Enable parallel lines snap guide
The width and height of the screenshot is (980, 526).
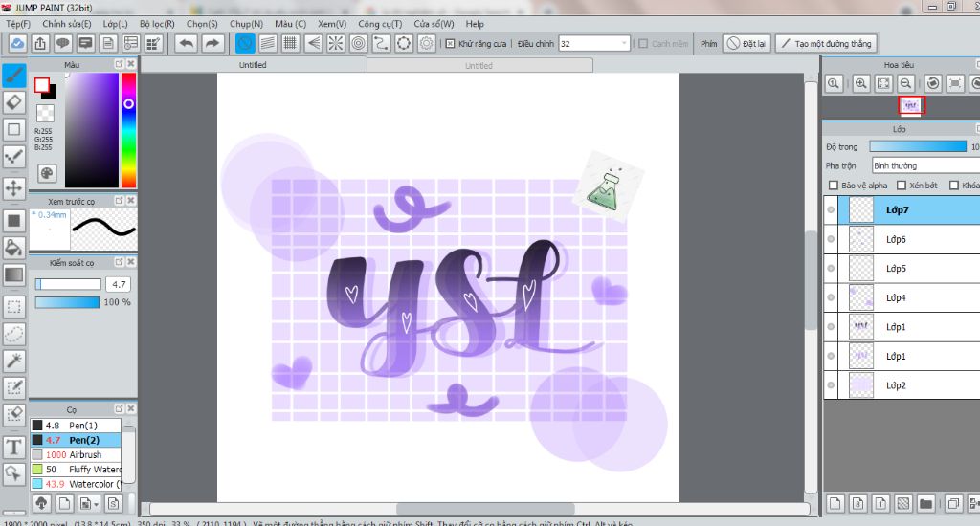point(268,44)
